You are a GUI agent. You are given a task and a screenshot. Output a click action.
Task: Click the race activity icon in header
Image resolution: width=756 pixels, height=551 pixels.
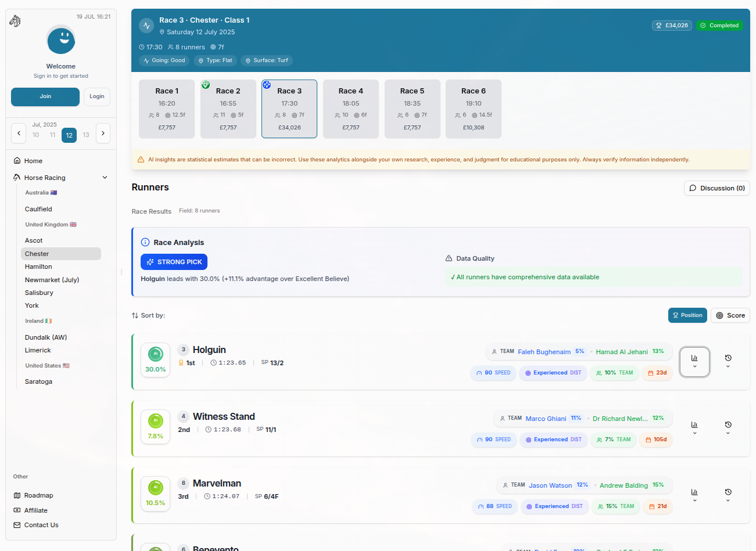[x=146, y=26]
